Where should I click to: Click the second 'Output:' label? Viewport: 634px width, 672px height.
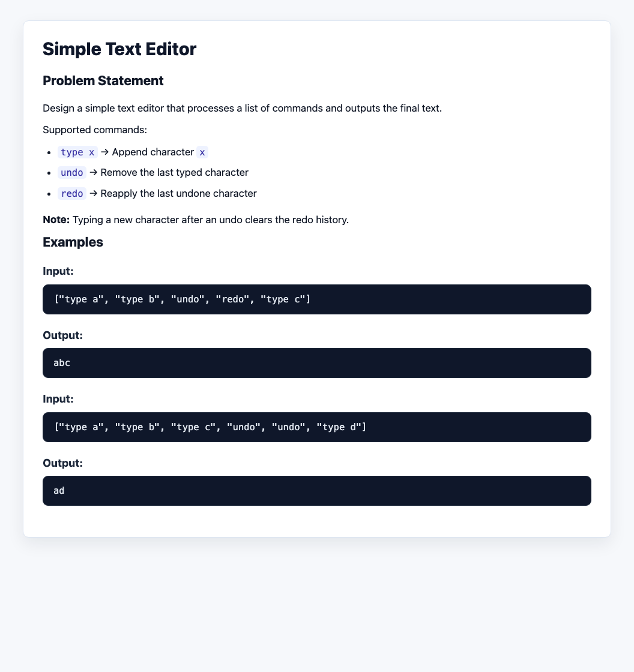[x=62, y=463]
